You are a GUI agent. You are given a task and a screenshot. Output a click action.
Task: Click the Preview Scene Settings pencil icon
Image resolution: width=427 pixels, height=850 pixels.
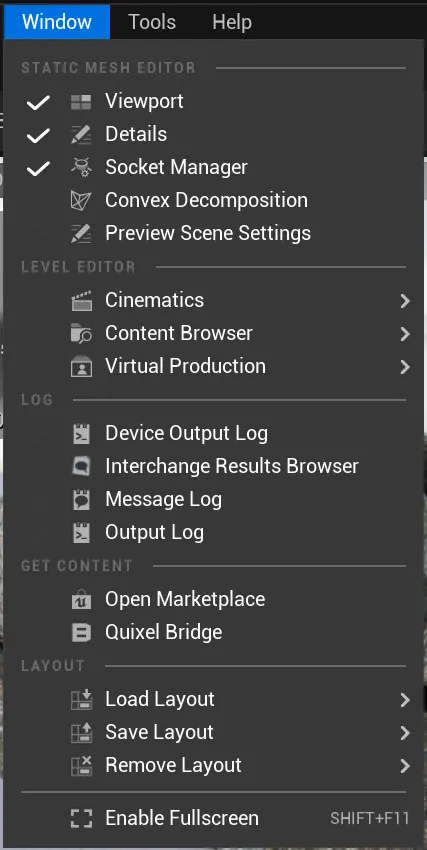pos(81,234)
